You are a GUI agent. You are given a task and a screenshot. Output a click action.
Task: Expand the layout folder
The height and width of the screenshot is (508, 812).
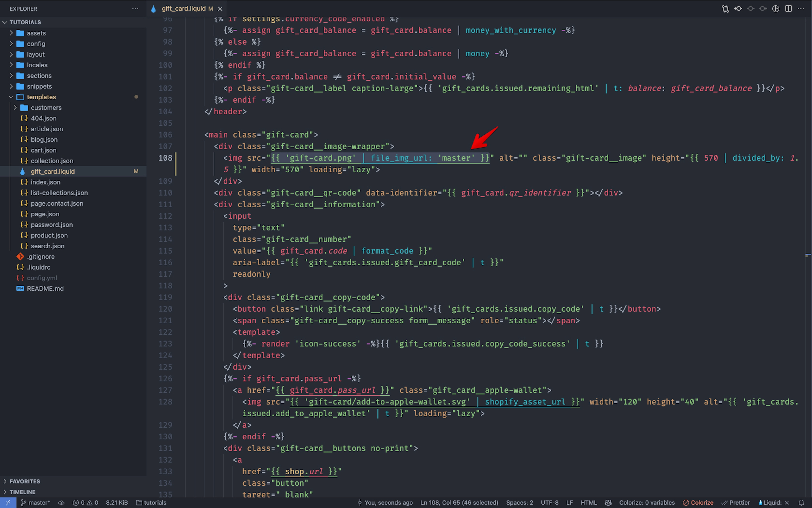click(73, 54)
